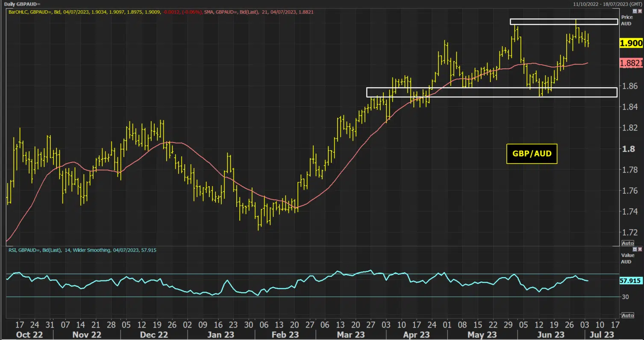Click the Price AUD axis label

tap(626, 20)
